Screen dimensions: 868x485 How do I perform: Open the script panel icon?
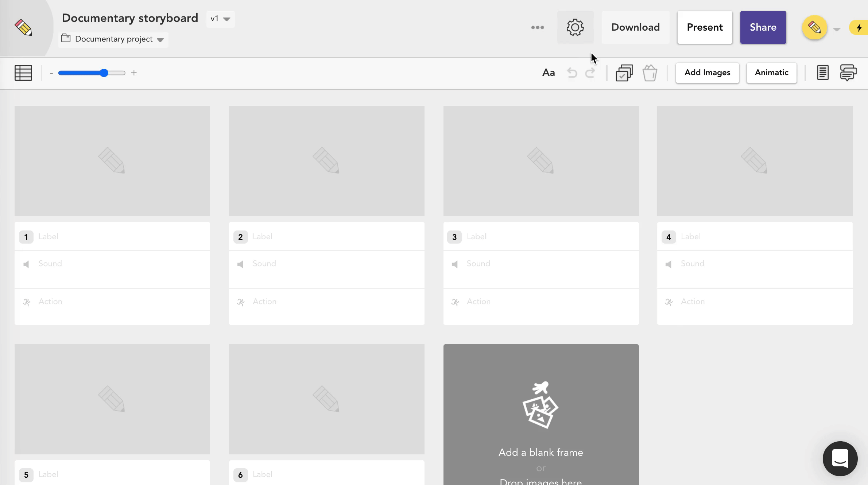tap(822, 72)
